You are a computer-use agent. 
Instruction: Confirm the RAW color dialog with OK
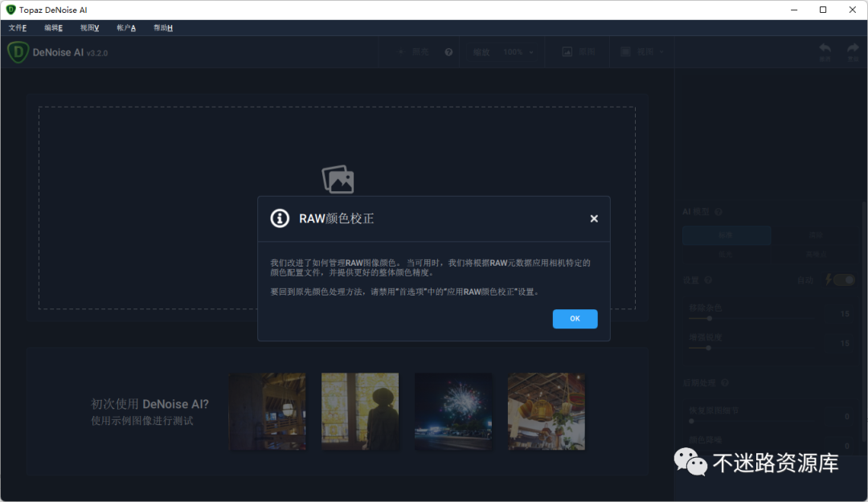[x=575, y=319]
